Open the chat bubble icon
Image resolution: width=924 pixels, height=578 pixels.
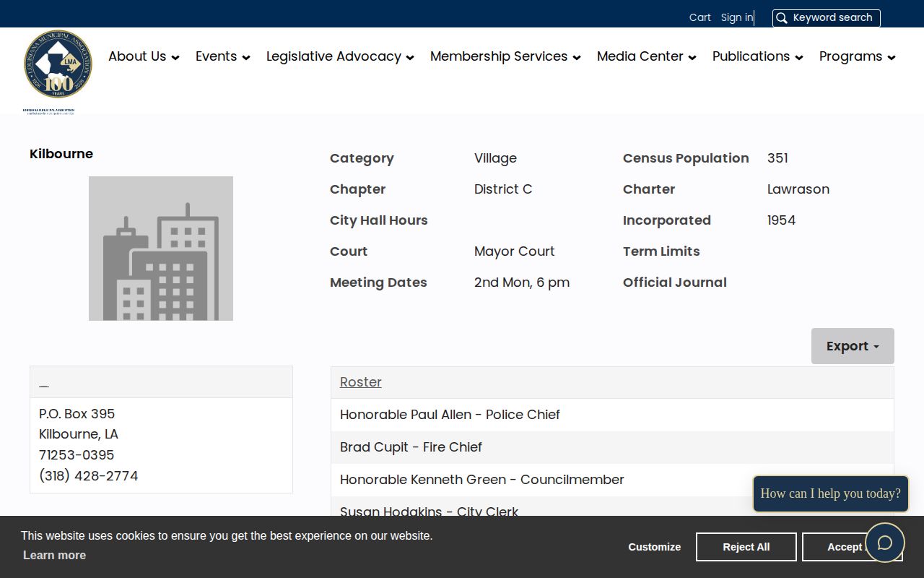[885, 543]
